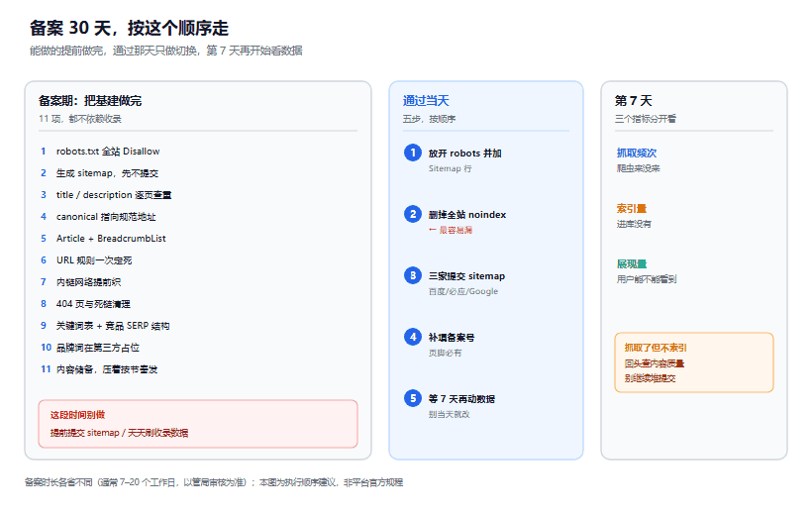Screen dimensions: 812x515
Task: Click the note 别当天就改
Action: (x=449, y=414)
